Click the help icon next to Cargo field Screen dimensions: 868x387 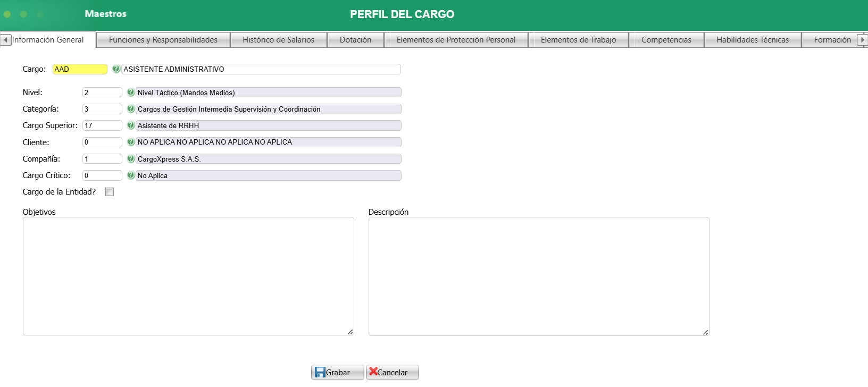click(116, 69)
